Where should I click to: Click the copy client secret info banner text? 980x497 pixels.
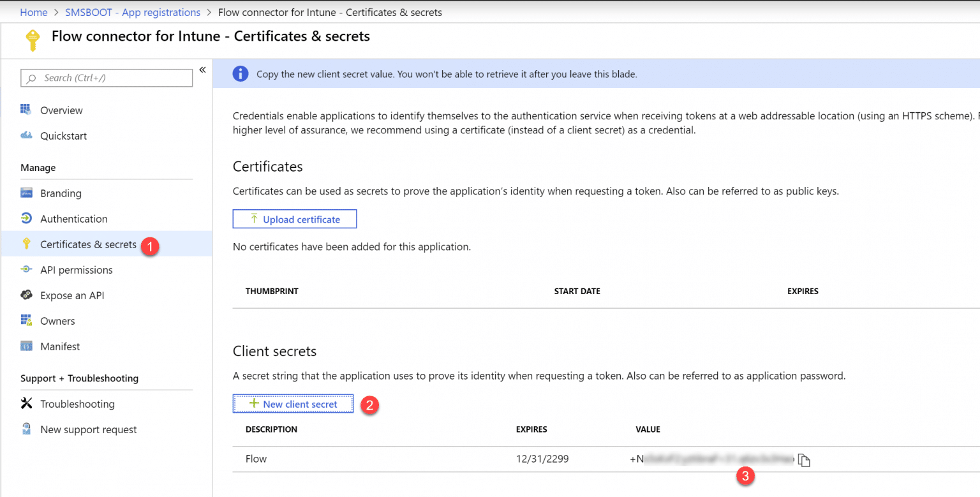pos(447,74)
